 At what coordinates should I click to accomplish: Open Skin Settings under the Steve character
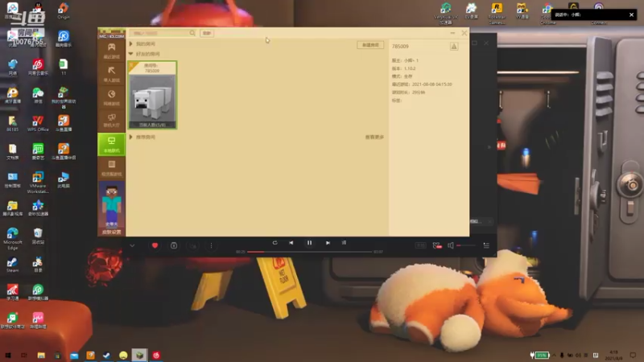coord(111,232)
